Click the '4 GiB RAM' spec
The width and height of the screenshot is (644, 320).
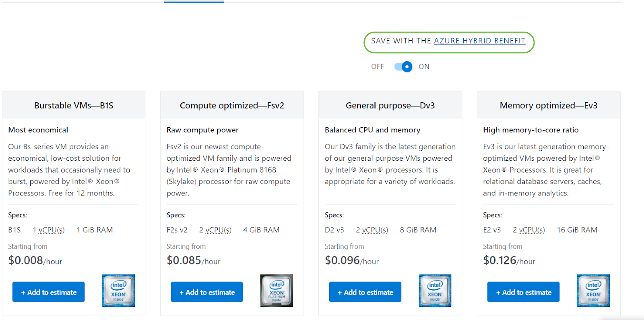click(x=261, y=230)
